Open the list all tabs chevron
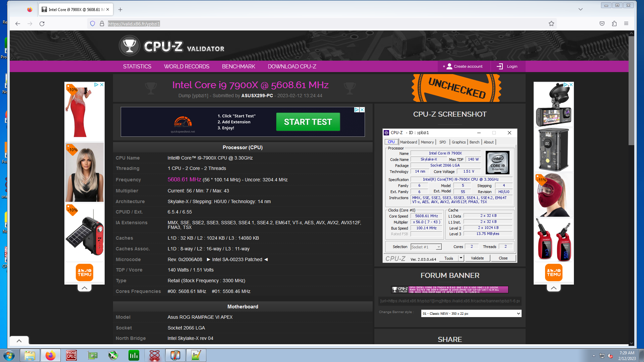This screenshot has width=644, height=362. tap(581, 9)
